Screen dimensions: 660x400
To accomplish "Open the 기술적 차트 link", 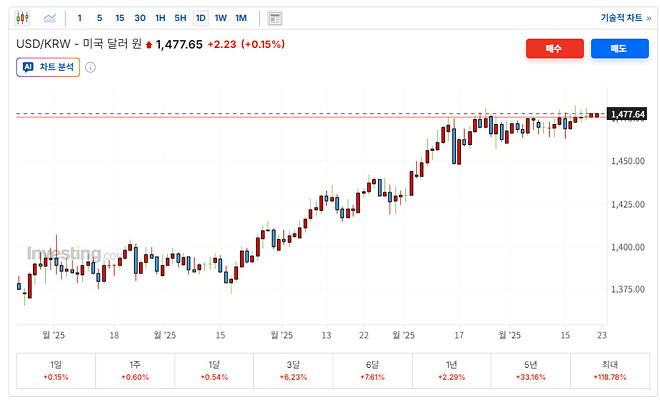I will click(624, 18).
